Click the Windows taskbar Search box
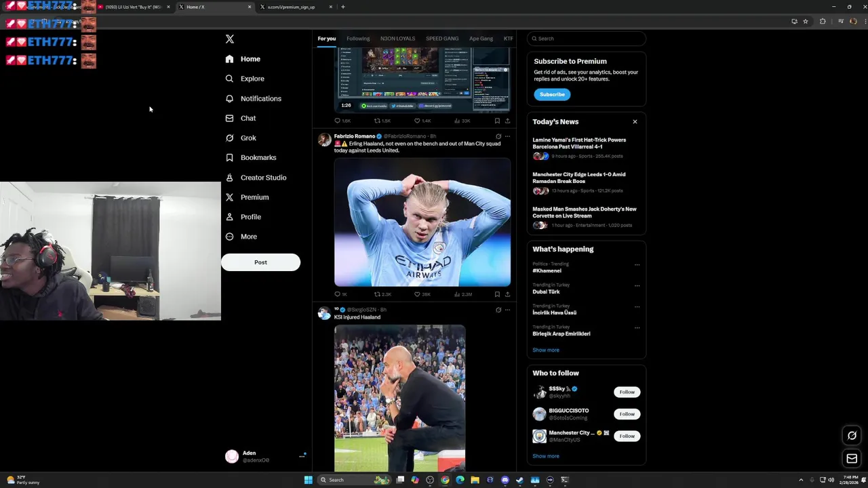 click(x=354, y=480)
